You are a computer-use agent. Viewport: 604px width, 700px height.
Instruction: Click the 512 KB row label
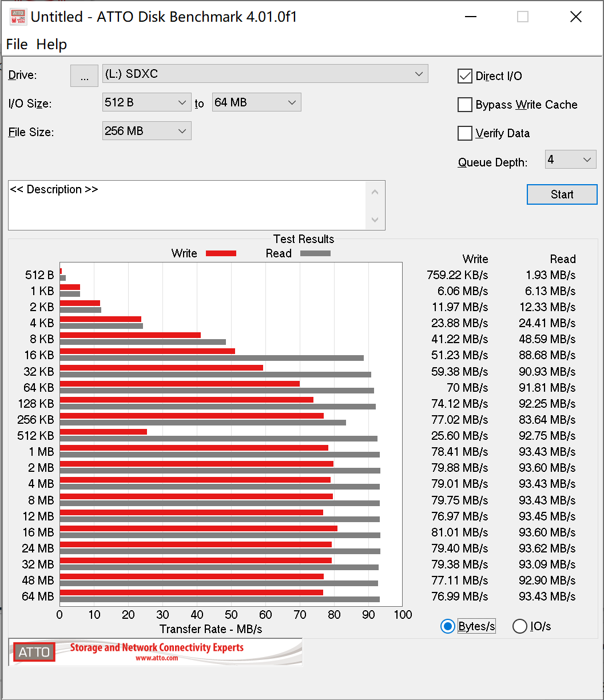click(35, 436)
